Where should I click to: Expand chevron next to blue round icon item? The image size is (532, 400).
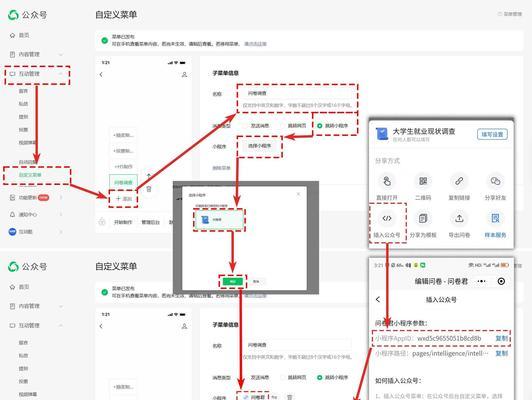(x=61, y=232)
